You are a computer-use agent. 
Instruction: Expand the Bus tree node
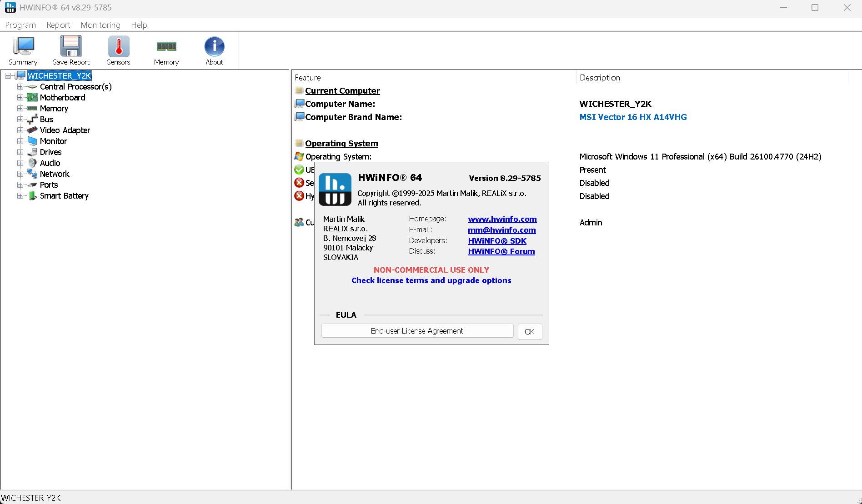tap(20, 119)
